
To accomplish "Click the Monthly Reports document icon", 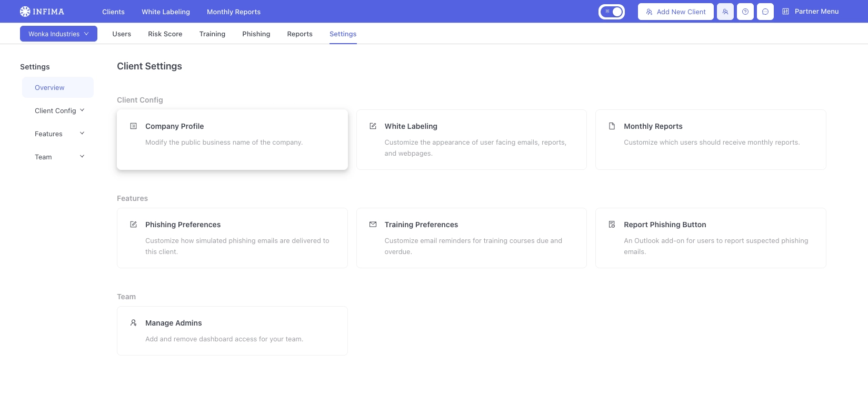I will pos(612,126).
